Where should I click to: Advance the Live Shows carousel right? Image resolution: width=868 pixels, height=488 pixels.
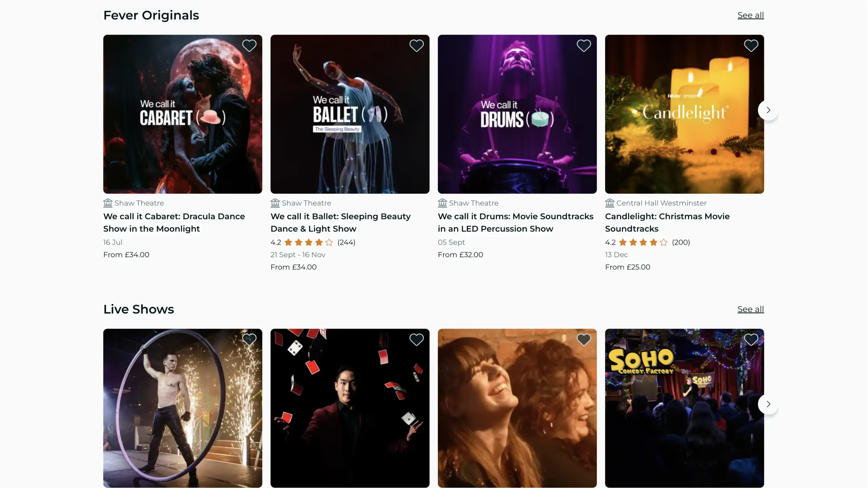click(x=768, y=404)
